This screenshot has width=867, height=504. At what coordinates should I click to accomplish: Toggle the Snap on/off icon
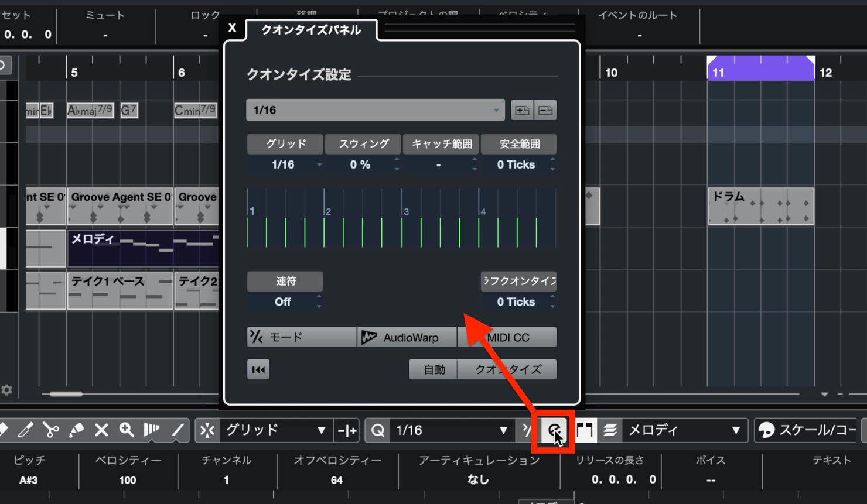(207, 430)
